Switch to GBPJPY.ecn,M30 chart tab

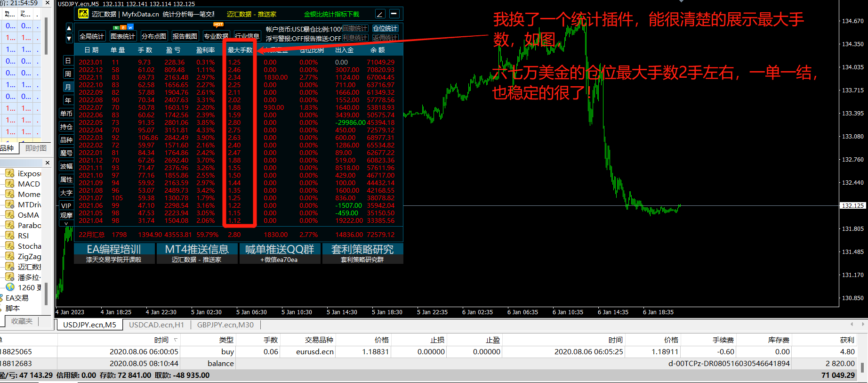point(225,325)
